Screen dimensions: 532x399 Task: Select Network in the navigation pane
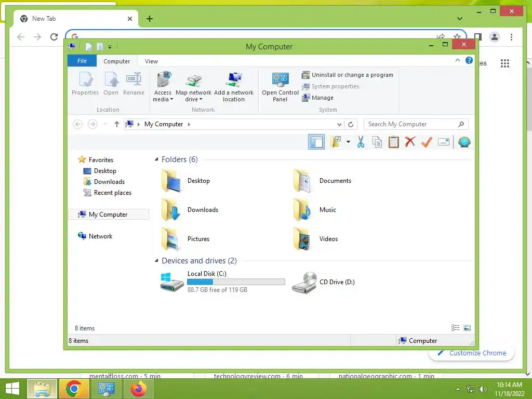pos(95,236)
